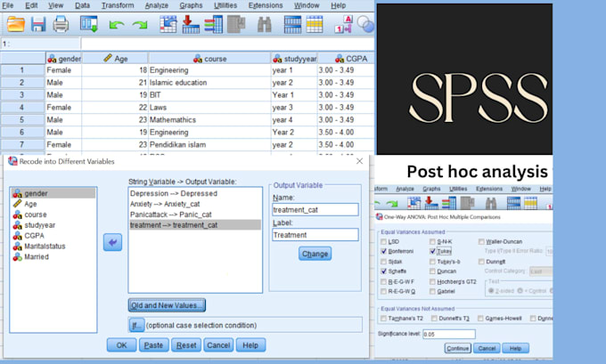Uncheck the Bonferroni checkbox

384,251
